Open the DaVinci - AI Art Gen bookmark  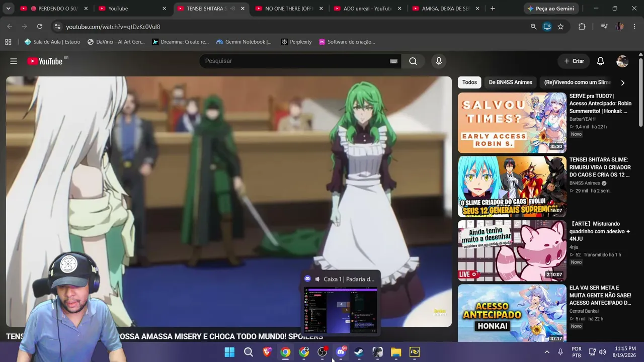point(116,42)
